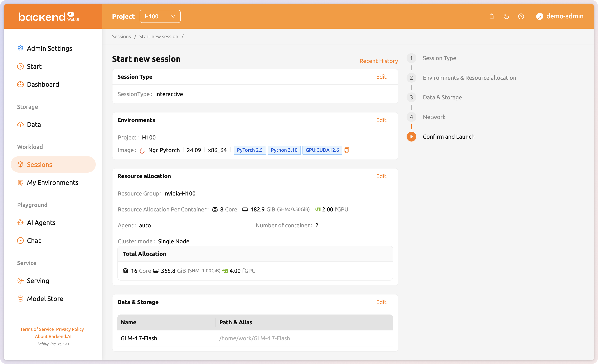Click the Data cloud upload icon

[x=20, y=124]
